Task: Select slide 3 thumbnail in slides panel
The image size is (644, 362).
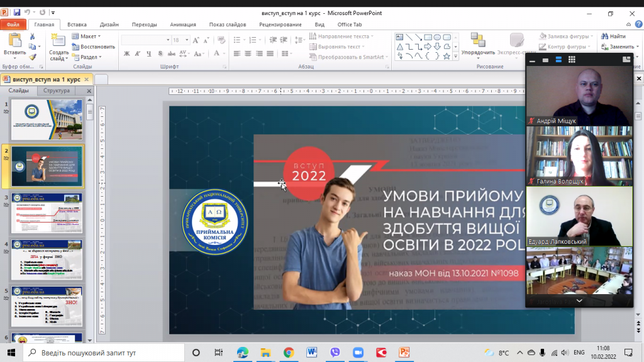Action: point(47,214)
